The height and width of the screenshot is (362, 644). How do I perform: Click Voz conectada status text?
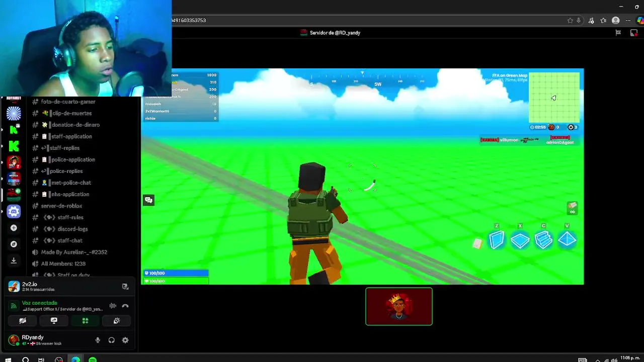click(39, 303)
